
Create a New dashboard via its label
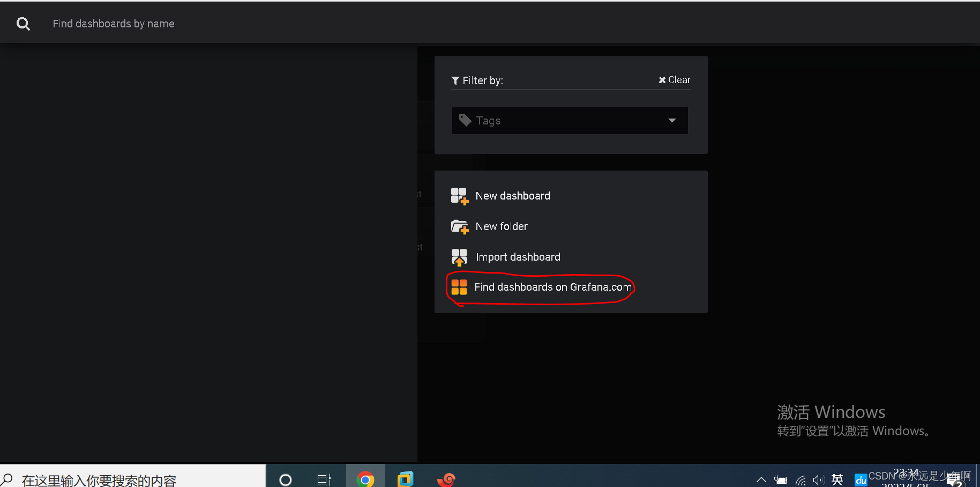point(513,196)
